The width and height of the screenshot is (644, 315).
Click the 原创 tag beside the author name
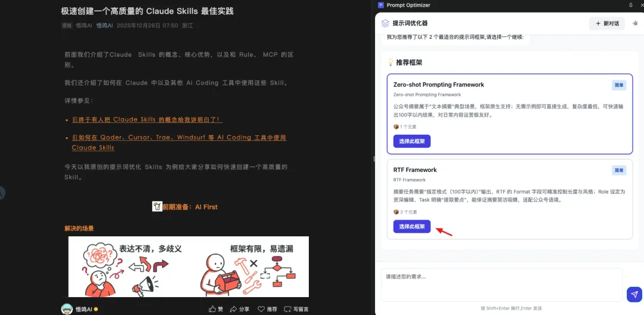(67, 26)
